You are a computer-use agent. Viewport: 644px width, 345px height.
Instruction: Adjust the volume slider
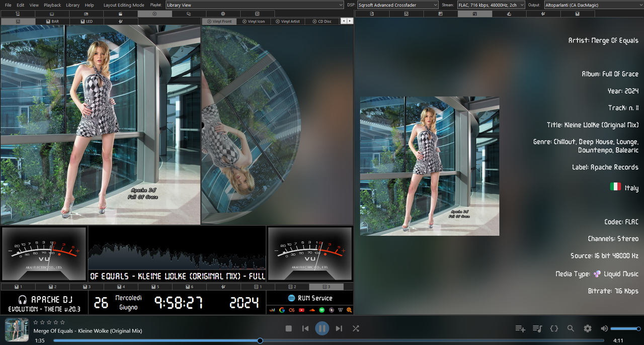pos(625,329)
